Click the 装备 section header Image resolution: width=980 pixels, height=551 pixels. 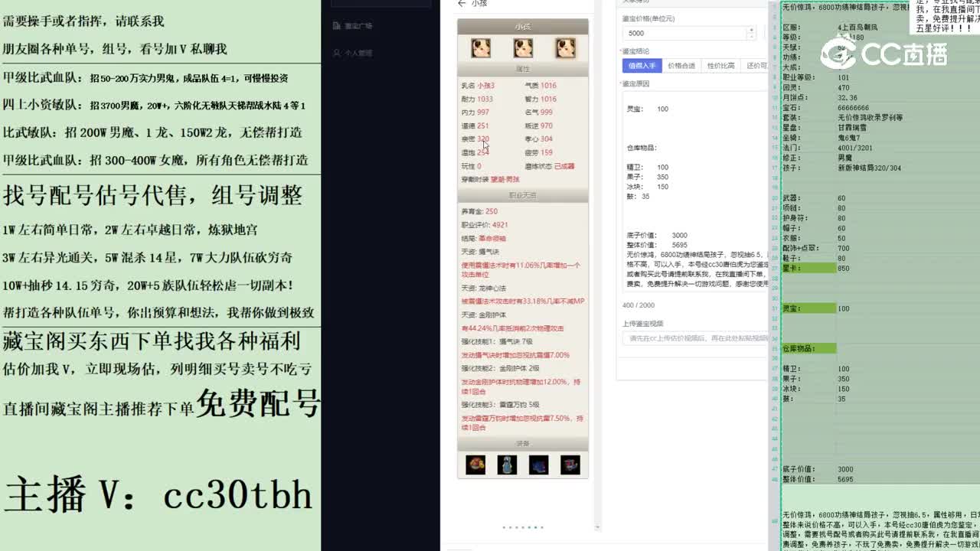pos(523,443)
